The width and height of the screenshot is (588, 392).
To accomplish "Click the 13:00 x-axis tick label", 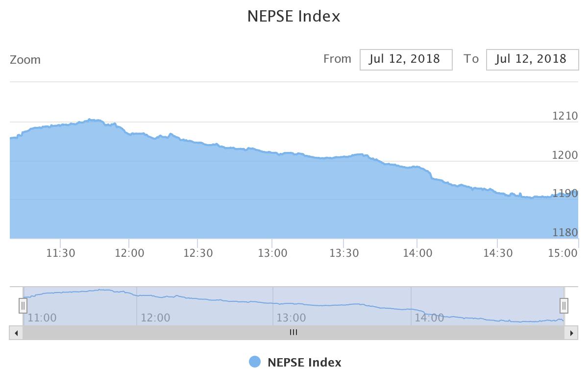I will [272, 253].
